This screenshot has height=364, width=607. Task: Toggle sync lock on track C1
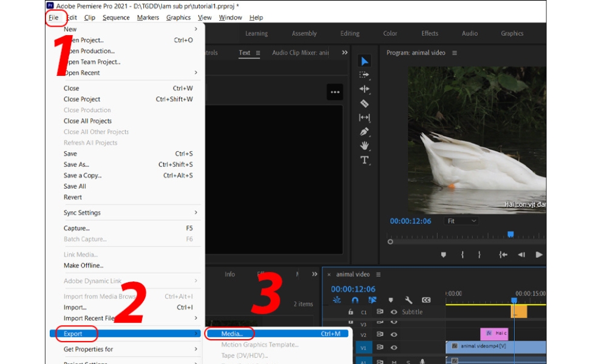[x=380, y=312]
